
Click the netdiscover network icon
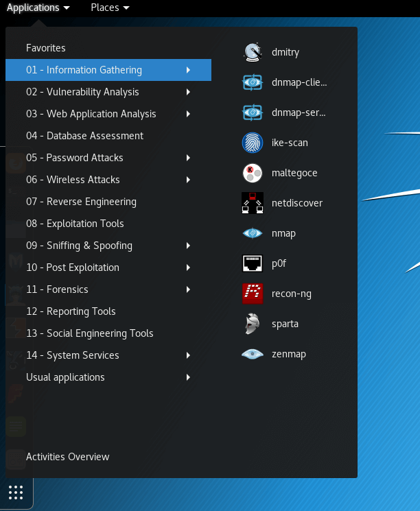click(253, 203)
